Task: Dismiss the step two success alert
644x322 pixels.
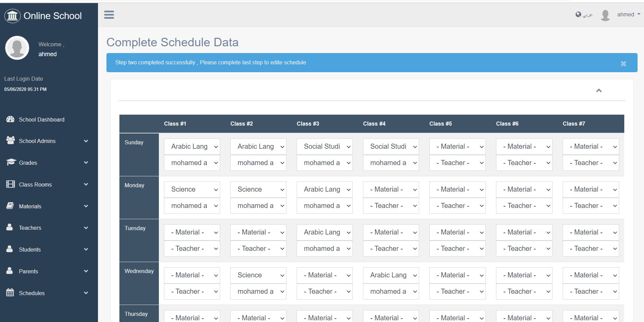Action: [623, 64]
